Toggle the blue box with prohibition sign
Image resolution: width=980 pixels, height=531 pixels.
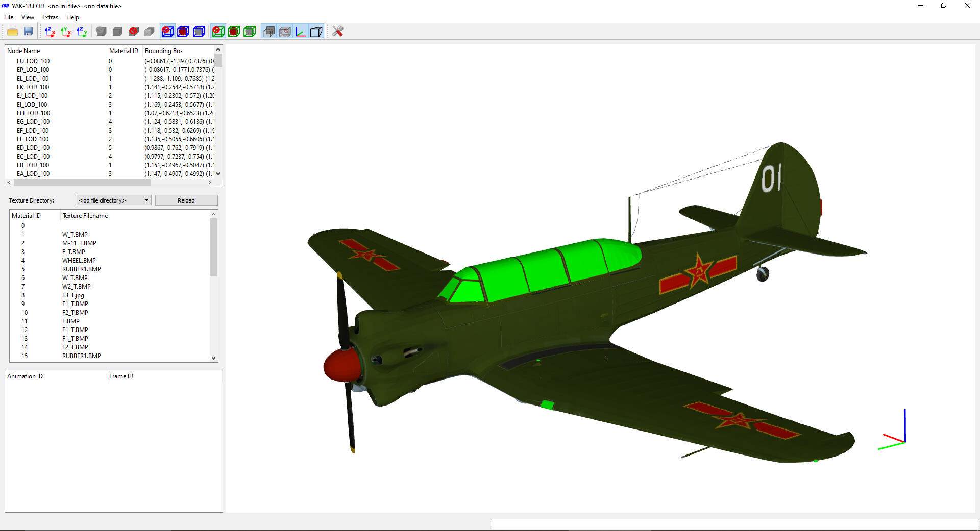(x=167, y=32)
